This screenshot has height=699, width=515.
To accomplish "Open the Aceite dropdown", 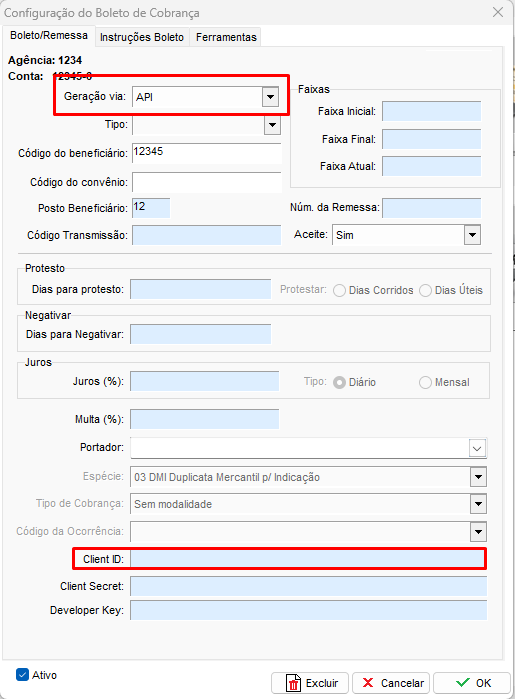I will (x=472, y=235).
